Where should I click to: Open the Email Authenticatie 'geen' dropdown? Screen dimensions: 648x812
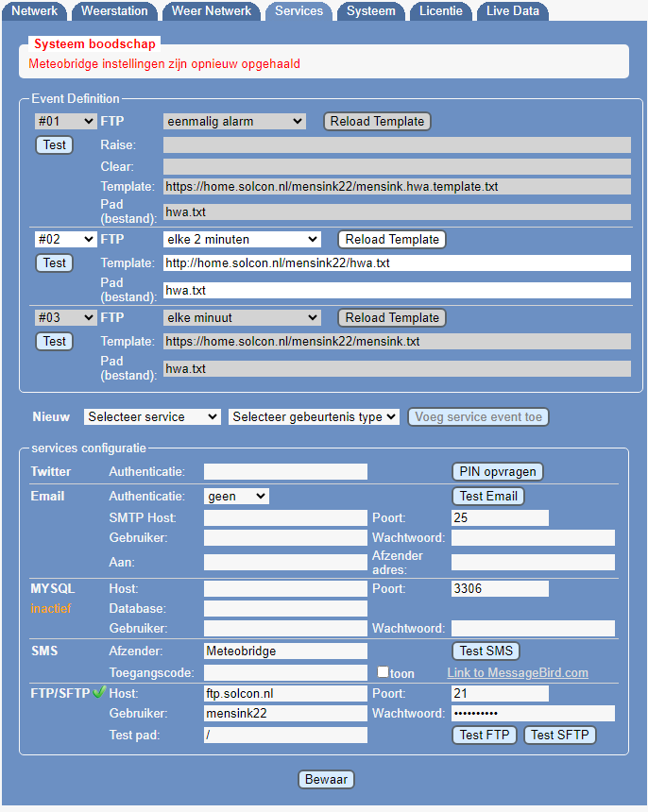tap(236, 496)
